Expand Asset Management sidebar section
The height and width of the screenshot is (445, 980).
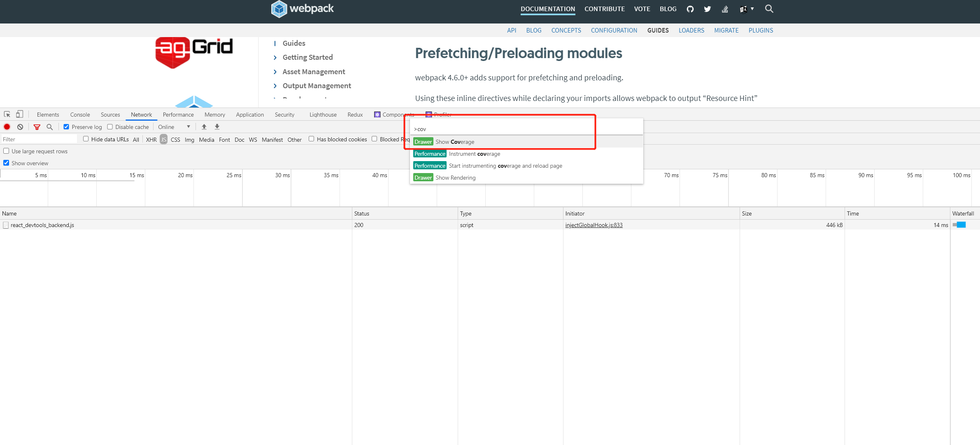[314, 72]
